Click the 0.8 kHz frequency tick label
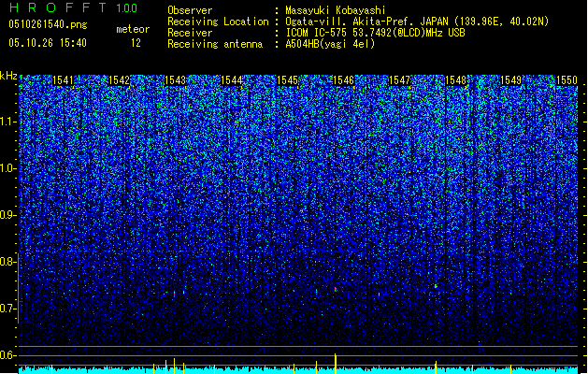 [x=7, y=262]
